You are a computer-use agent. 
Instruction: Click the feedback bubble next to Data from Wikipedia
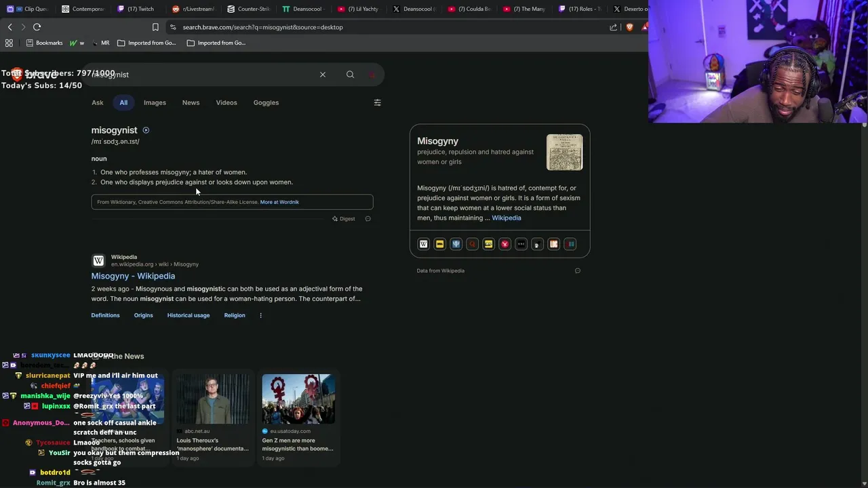pyautogui.click(x=578, y=270)
